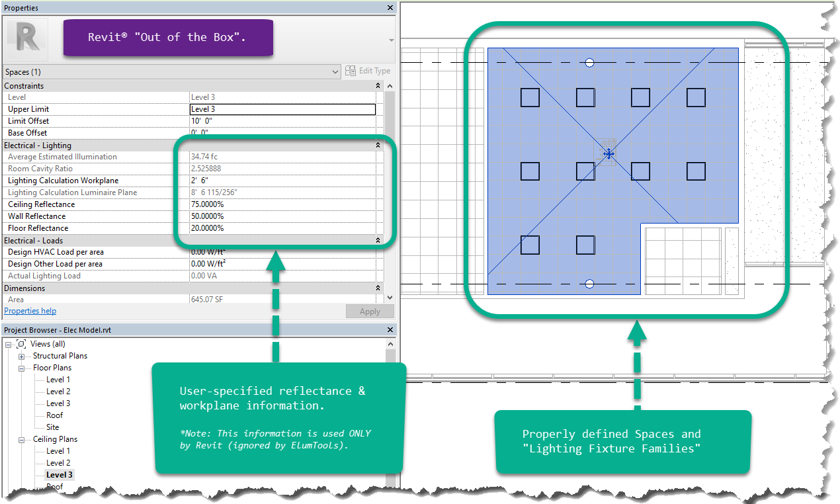Collapse the Constraints section
This screenshot has height=504, width=840.
coord(378,86)
